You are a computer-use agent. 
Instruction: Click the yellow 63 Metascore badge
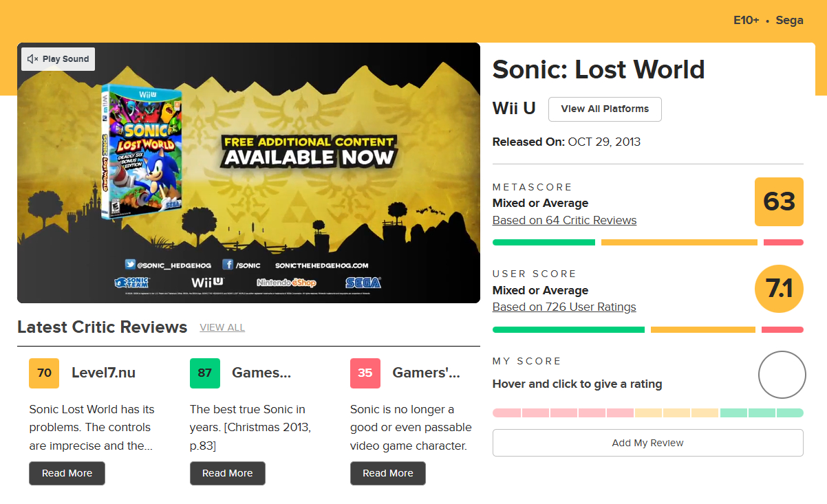click(x=779, y=201)
